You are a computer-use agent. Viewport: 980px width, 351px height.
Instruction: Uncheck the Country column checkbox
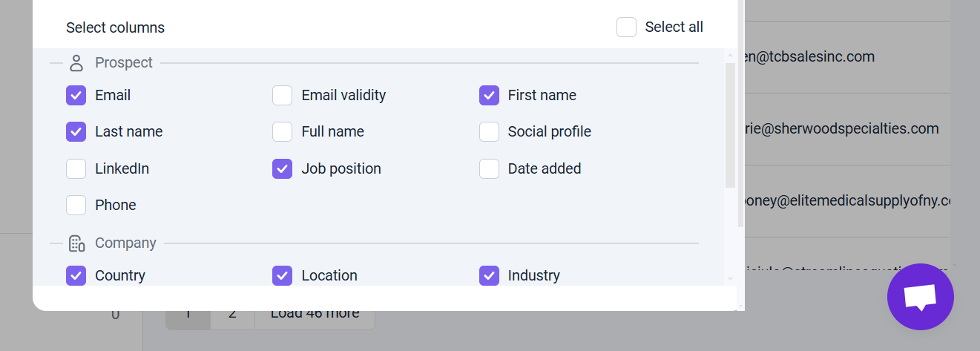point(76,275)
